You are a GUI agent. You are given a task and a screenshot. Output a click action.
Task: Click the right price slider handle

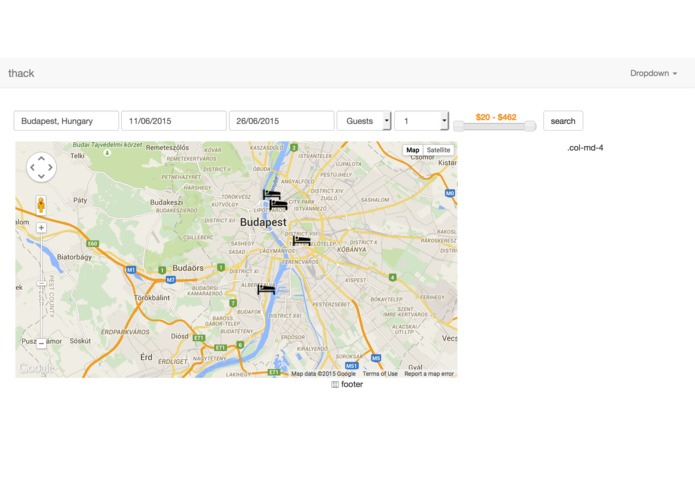[x=530, y=126]
